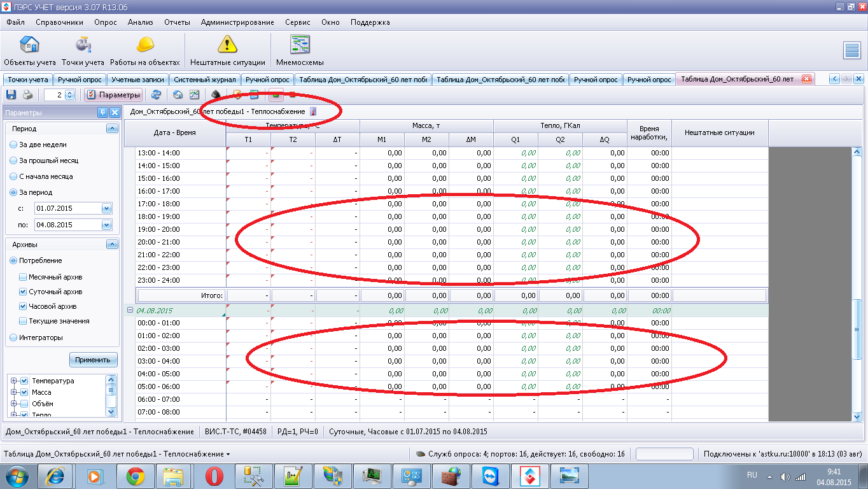Click scroll-down arrow of parameter tree scrollbar
Image resolution: width=868 pixels, height=489 pixels.
click(111, 411)
